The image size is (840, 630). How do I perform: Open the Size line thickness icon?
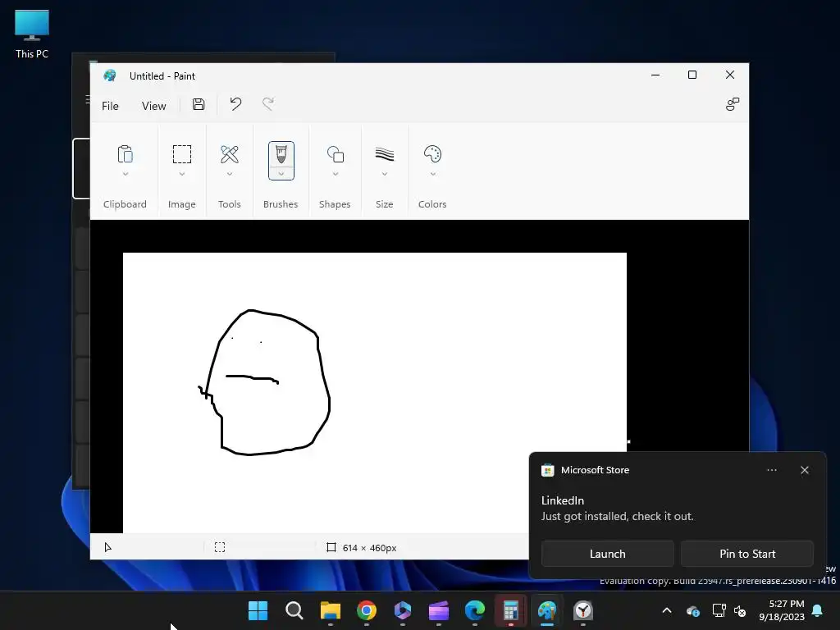385,154
